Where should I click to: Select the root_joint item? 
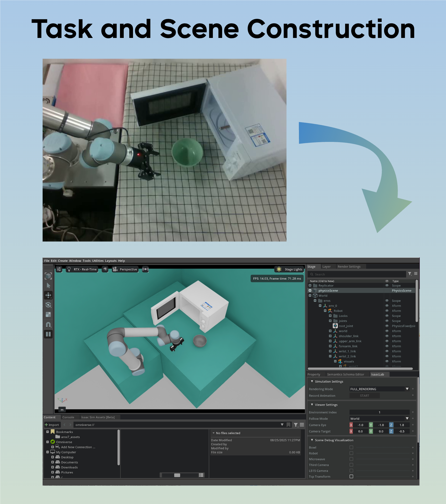[x=346, y=326]
